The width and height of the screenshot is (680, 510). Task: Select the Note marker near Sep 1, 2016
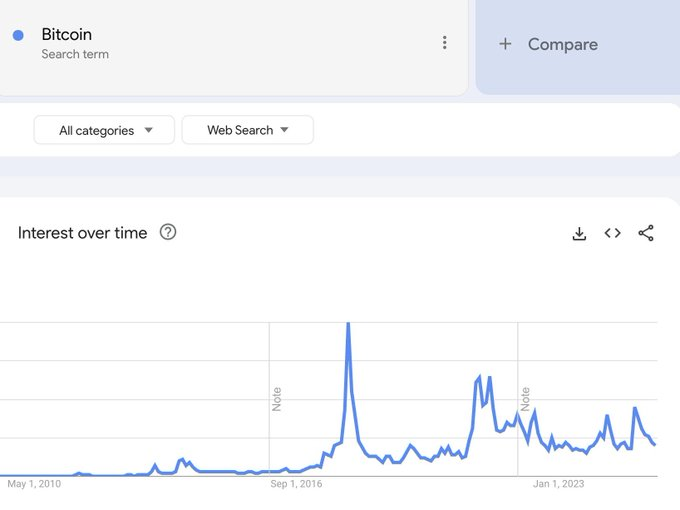point(277,399)
